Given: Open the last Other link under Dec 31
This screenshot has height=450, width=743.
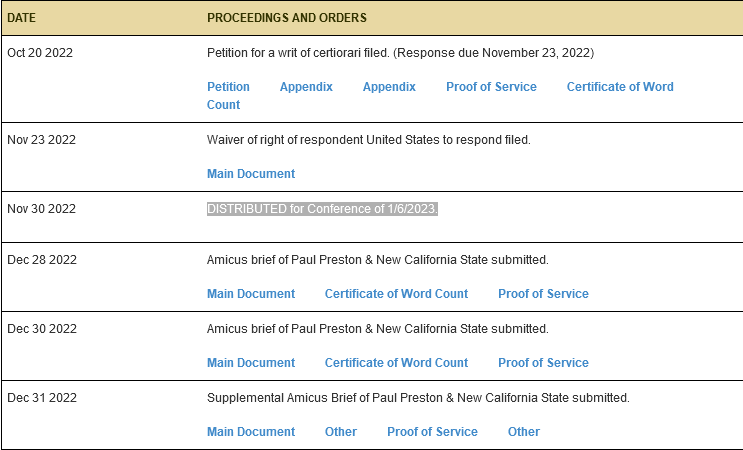Looking at the screenshot, I should [523, 432].
